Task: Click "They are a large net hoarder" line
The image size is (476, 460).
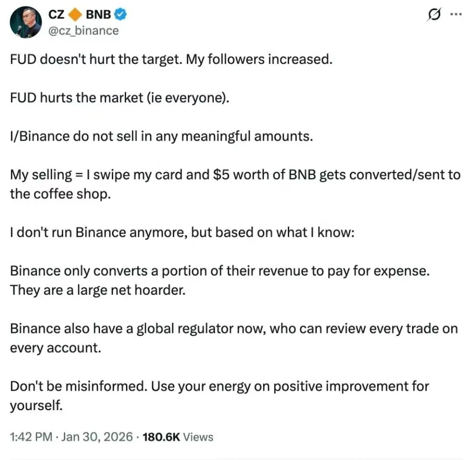Action: [x=97, y=291]
